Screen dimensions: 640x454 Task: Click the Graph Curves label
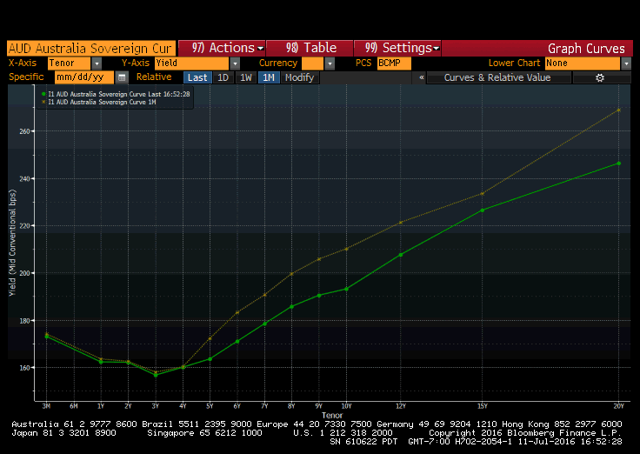(x=586, y=48)
